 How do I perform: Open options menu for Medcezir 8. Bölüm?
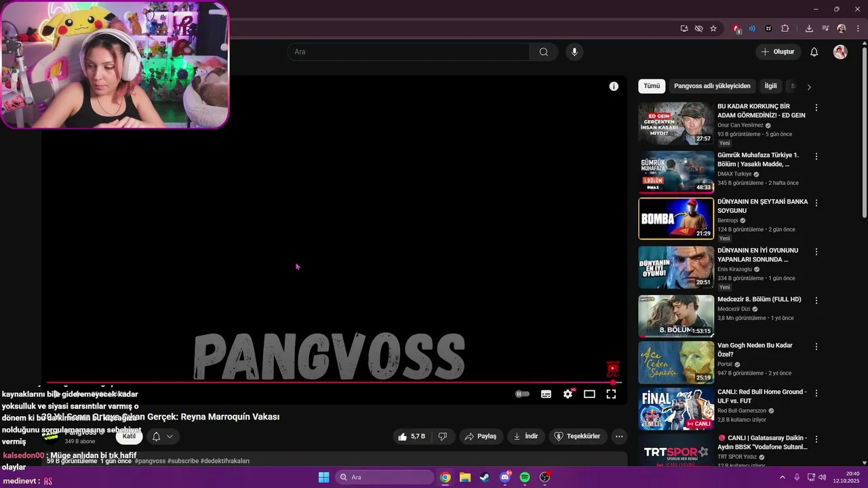[816, 300]
